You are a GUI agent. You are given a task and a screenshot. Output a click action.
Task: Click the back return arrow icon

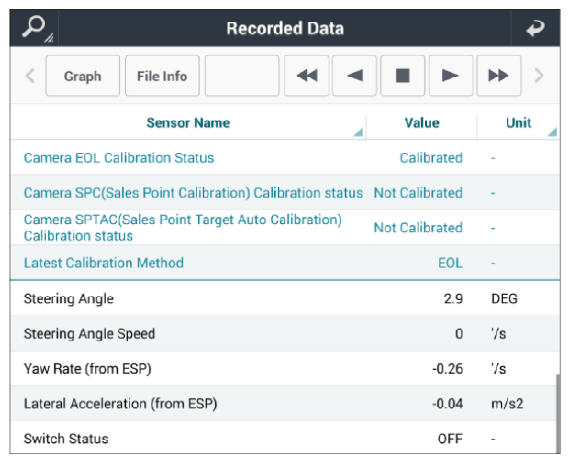pos(535,28)
